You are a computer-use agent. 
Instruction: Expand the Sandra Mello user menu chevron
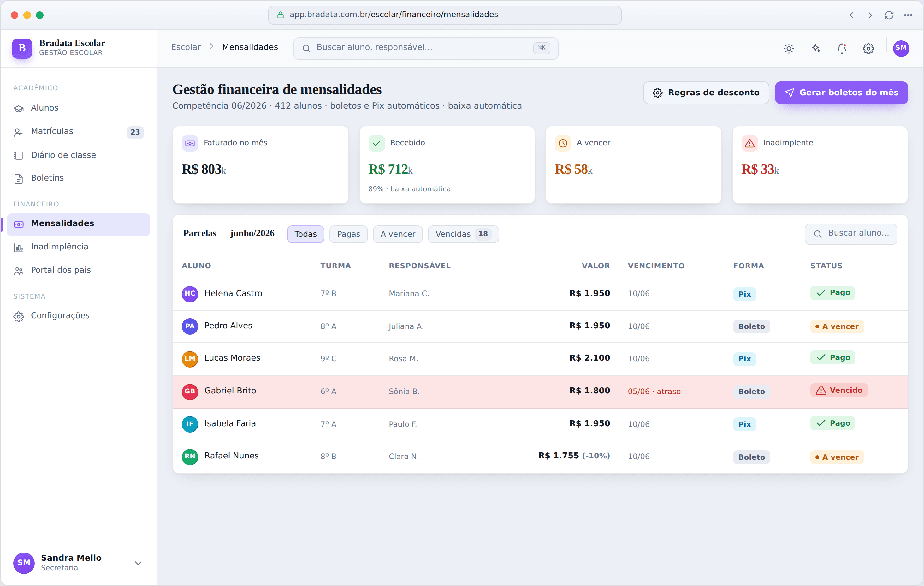pos(138,563)
